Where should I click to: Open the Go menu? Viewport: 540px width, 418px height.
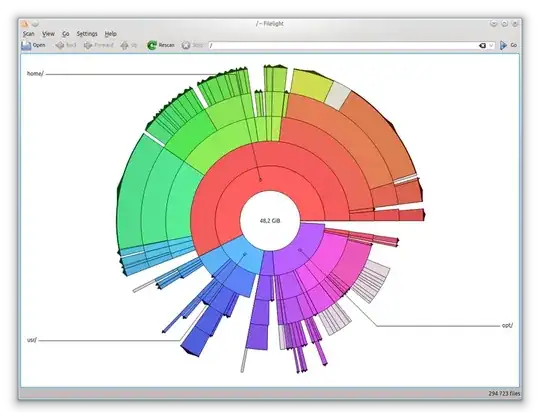65,34
